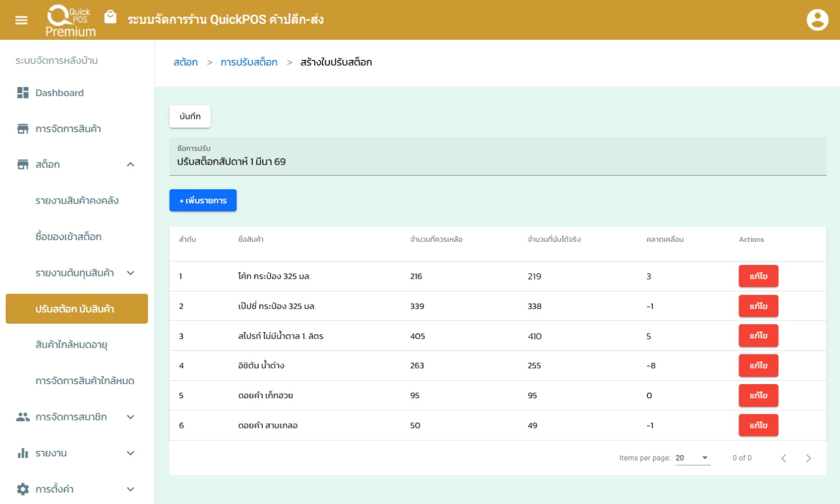Click the QuickPOS Premium logo

(x=70, y=21)
